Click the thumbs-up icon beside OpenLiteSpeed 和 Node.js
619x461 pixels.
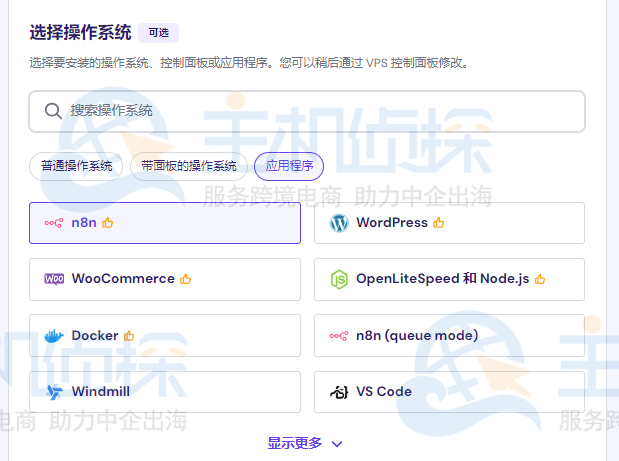(x=540, y=279)
